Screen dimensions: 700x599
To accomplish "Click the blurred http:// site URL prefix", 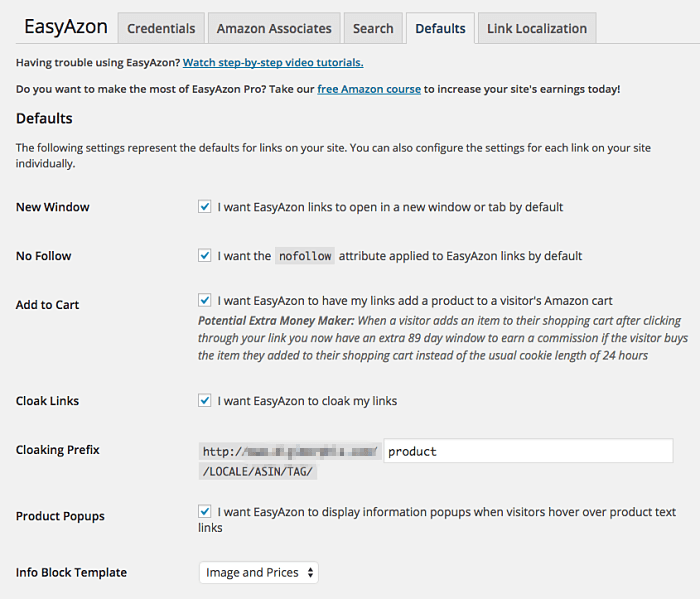I will coord(290,451).
